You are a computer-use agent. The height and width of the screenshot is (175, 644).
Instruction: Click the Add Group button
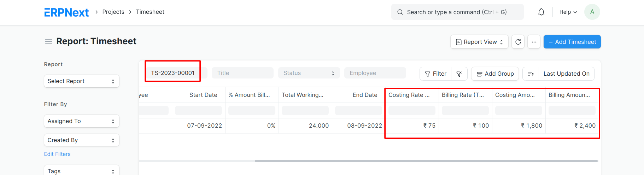[495, 74]
